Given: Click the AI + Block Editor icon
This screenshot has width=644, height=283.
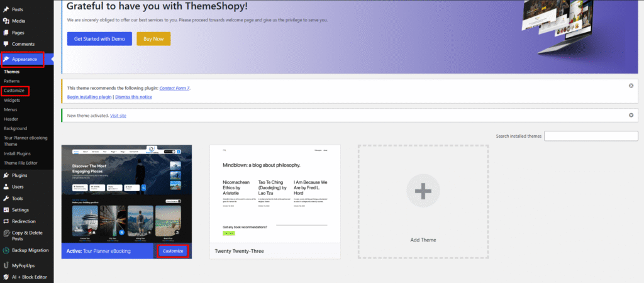Looking at the screenshot, I should pyautogui.click(x=6, y=277).
